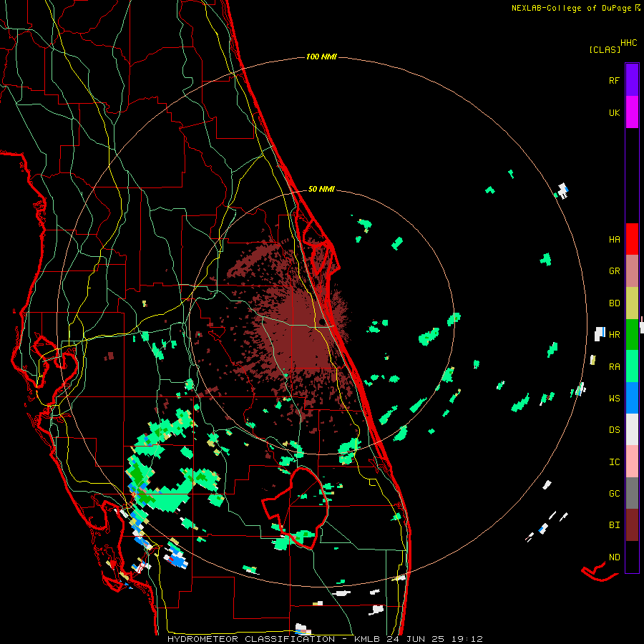Click the 'RF' legend label

(x=614, y=80)
